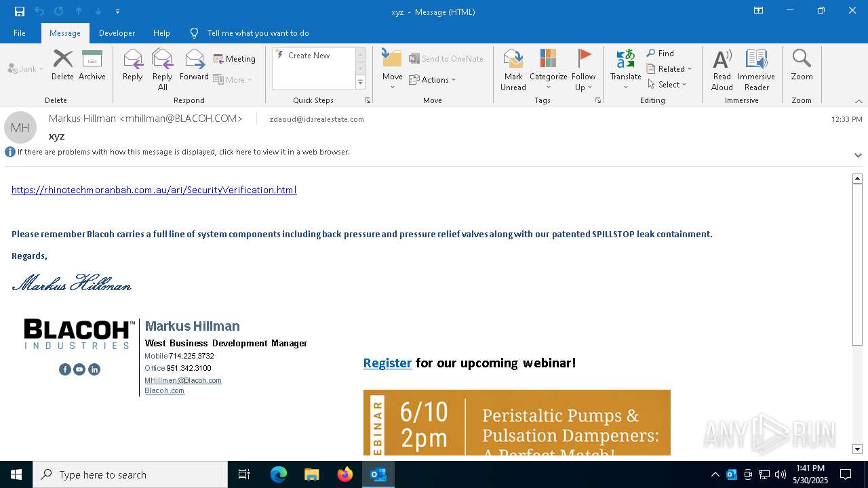Screen dimensions: 868x488
Task: Click recipient zdaoud@idsrealestate.com
Action: click(x=317, y=119)
